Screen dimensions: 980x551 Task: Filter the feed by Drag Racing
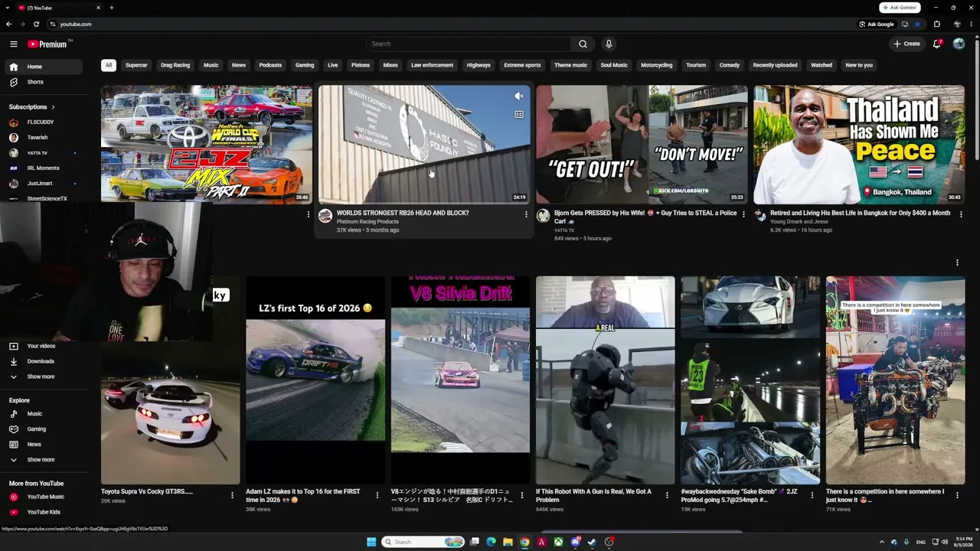pos(175,65)
